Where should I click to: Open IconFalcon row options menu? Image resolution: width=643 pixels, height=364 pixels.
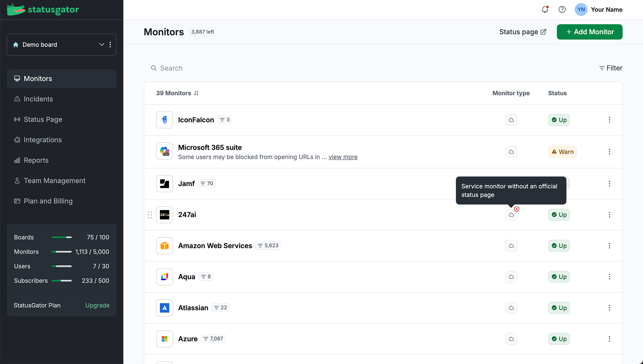point(609,120)
